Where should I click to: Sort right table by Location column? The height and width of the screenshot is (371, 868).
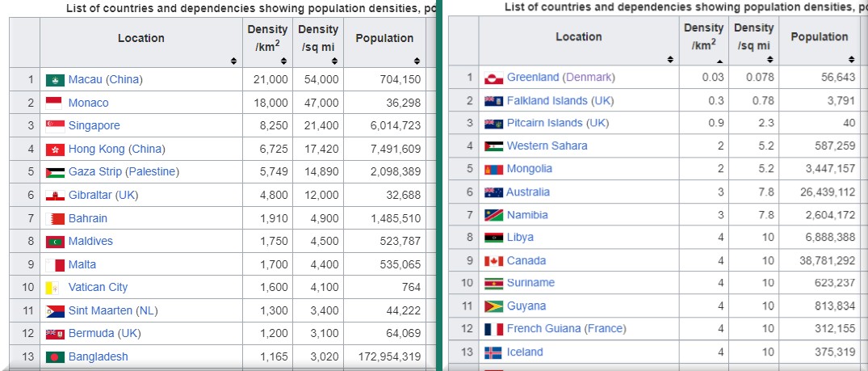pos(671,60)
